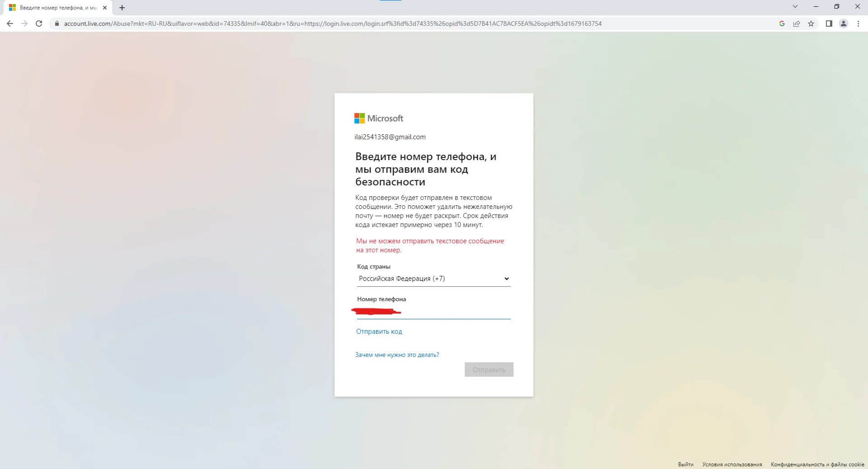This screenshot has width=868, height=469.
Task: Open 'Условия использования' footer link
Action: tap(732, 464)
